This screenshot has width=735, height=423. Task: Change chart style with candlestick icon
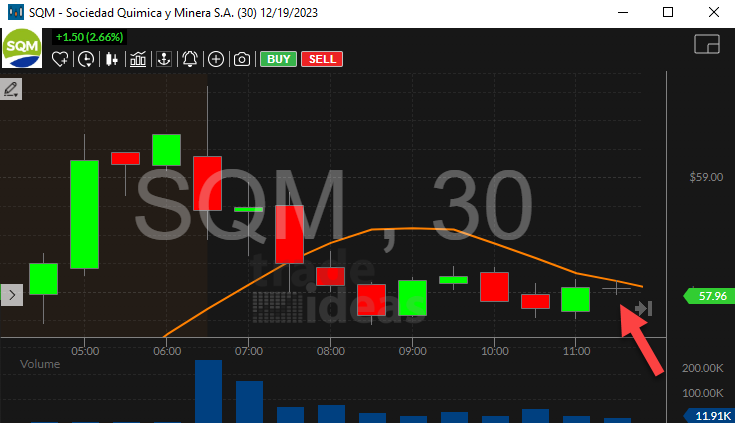point(112,59)
